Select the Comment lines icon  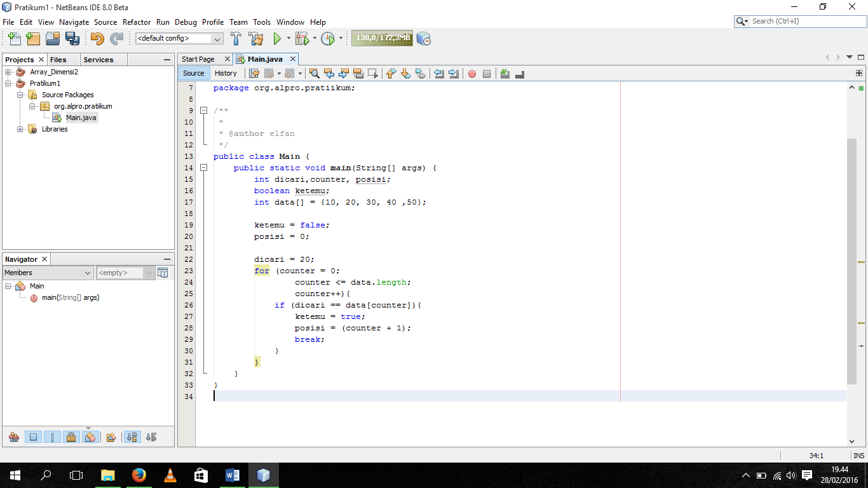coord(505,74)
